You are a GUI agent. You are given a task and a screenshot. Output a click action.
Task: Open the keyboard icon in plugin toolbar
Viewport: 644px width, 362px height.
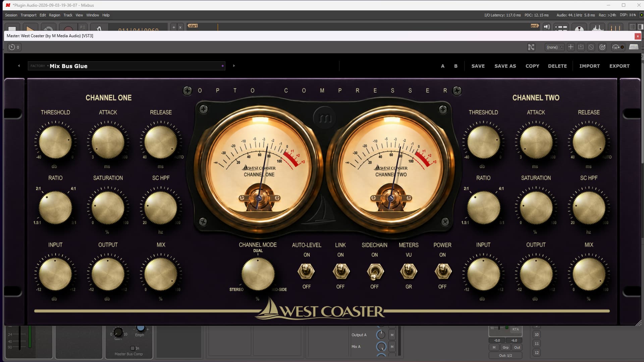634,47
